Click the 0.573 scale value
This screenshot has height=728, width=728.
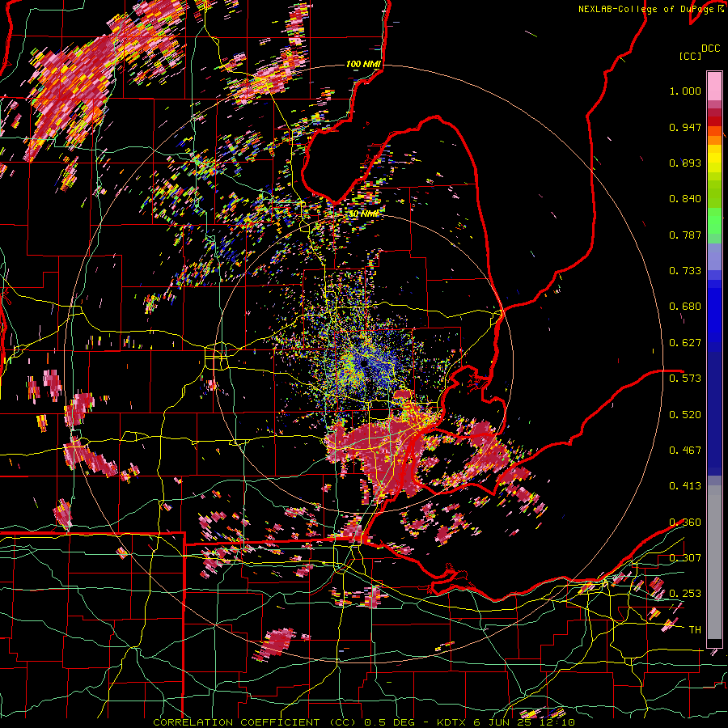(x=685, y=379)
